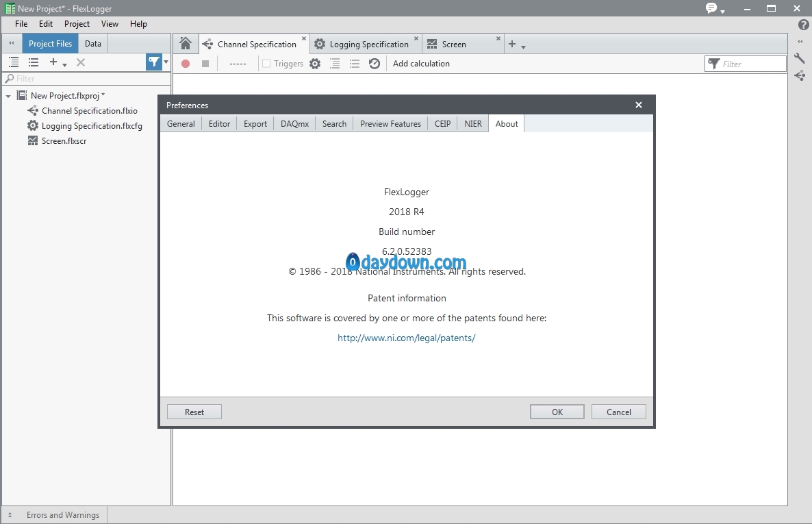Click the delete X icon in project pane

coord(81,62)
